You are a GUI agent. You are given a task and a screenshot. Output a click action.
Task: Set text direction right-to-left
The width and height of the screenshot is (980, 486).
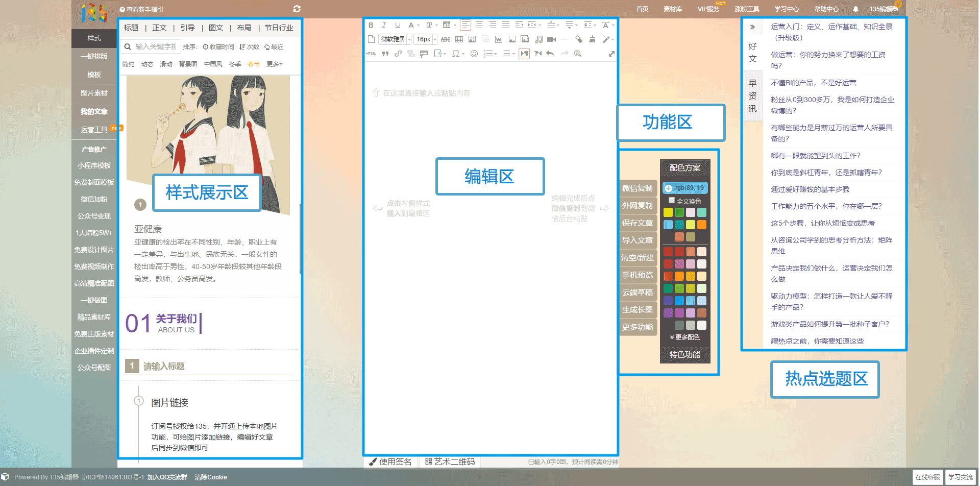[x=537, y=54]
